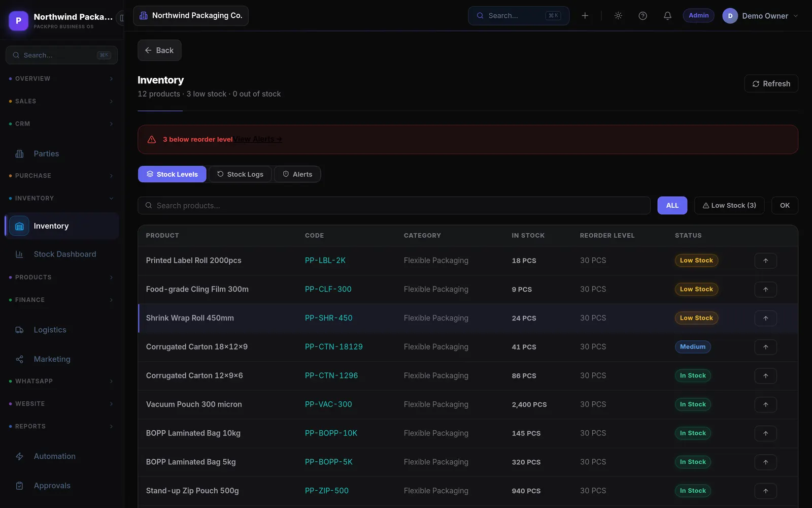Click the sidebar collapse icon
The height and width of the screenshot is (508, 812).
point(121,18)
